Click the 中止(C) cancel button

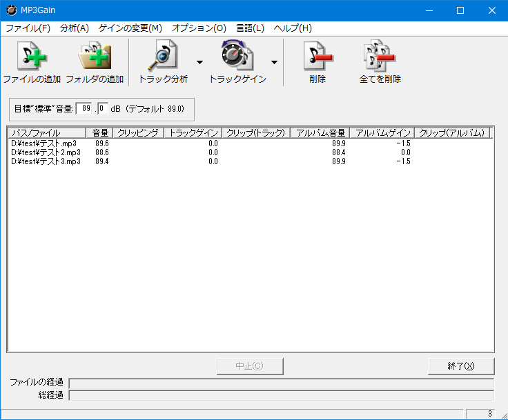250,366
